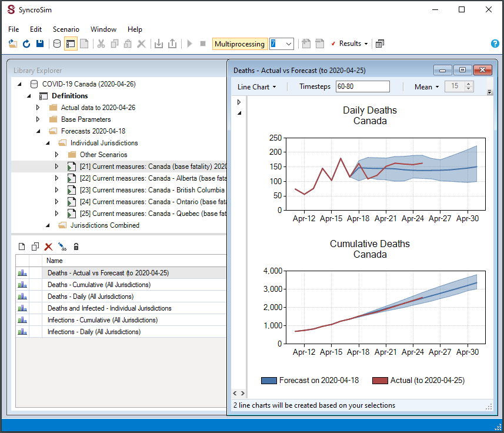Increase the iteration value stepper next to Mean
This screenshot has height=433, width=504.
469,84
